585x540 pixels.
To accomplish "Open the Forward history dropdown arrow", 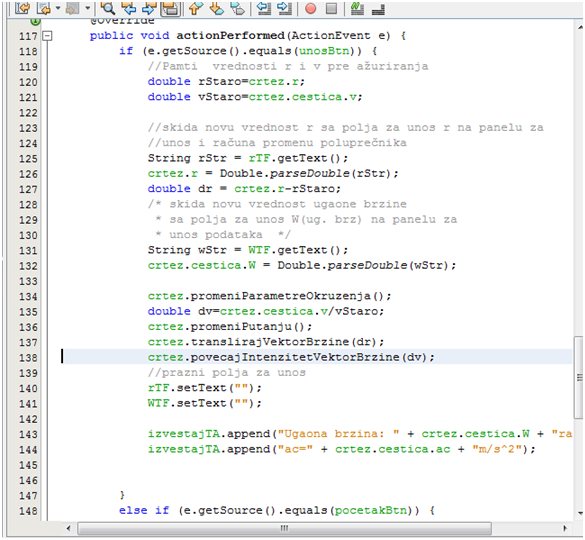I will [x=87, y=8].
